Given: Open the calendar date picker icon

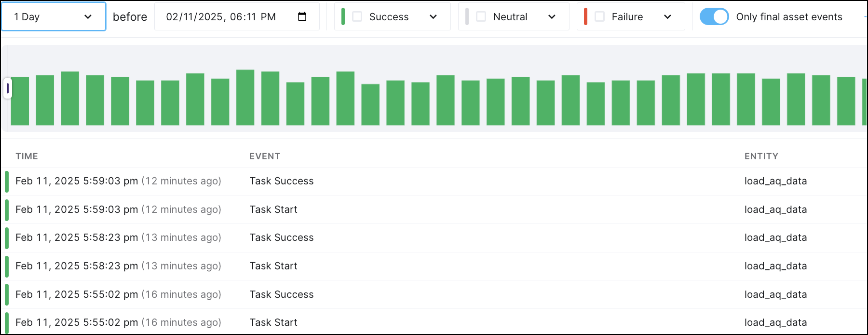Looking at the screenshot, I should [x=302, y=16].
